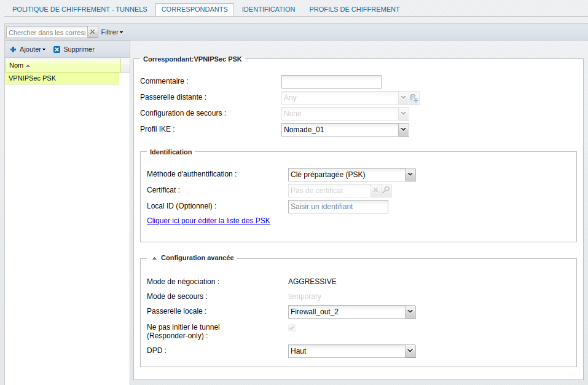
Task: Open certificate search magnifier icon
Action: point(386,190)
